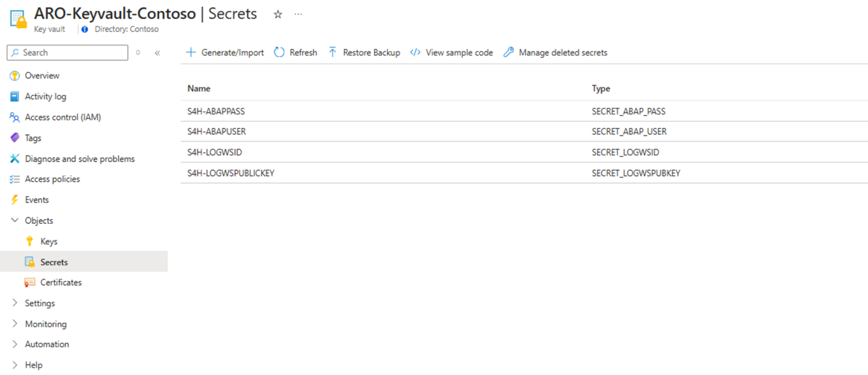868x375 pixels.
Task: Expand the Monitoring section
Action: [x=14, y=324]
